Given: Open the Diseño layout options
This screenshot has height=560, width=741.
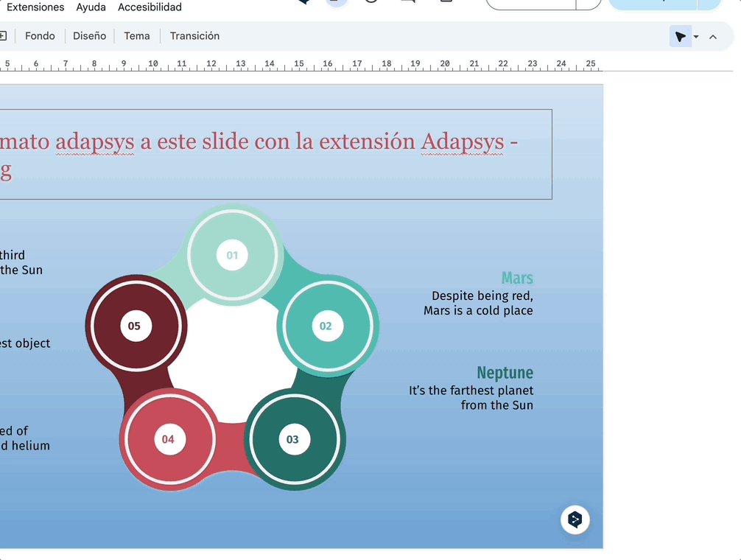Looking at the screenshot, I should tap(89, 36).
